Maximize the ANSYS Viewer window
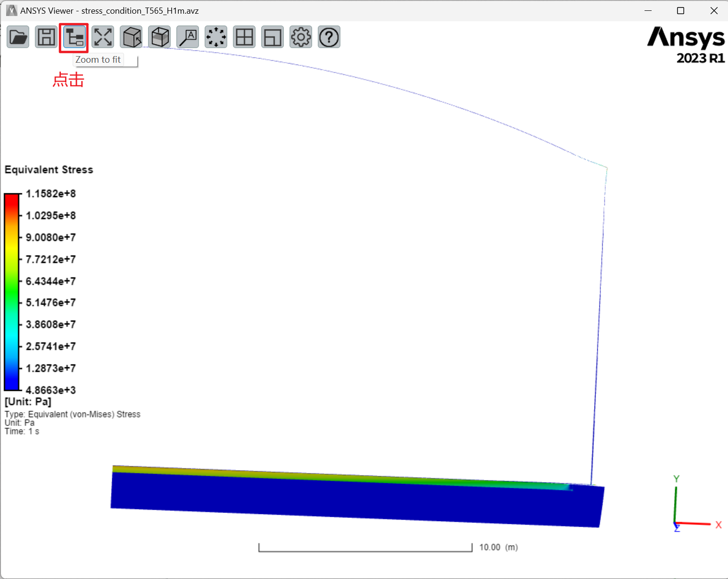The width and height of the screenshot is (728, 579). coord(680,11)
